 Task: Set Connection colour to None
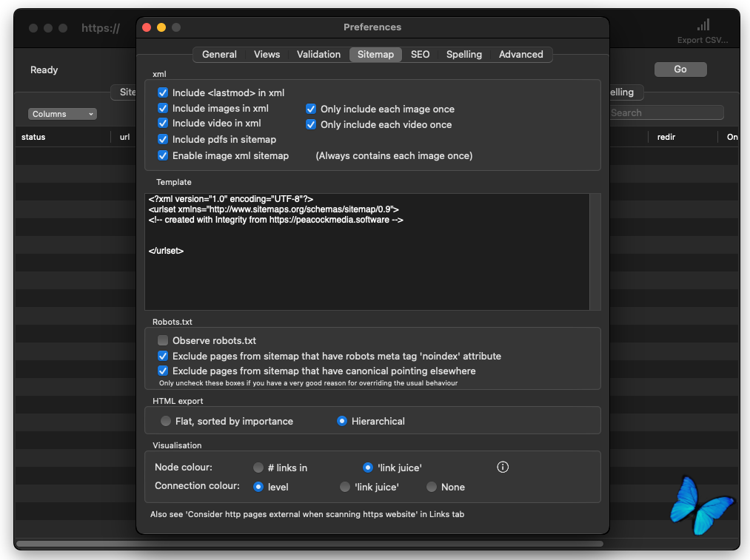(432, 487)
